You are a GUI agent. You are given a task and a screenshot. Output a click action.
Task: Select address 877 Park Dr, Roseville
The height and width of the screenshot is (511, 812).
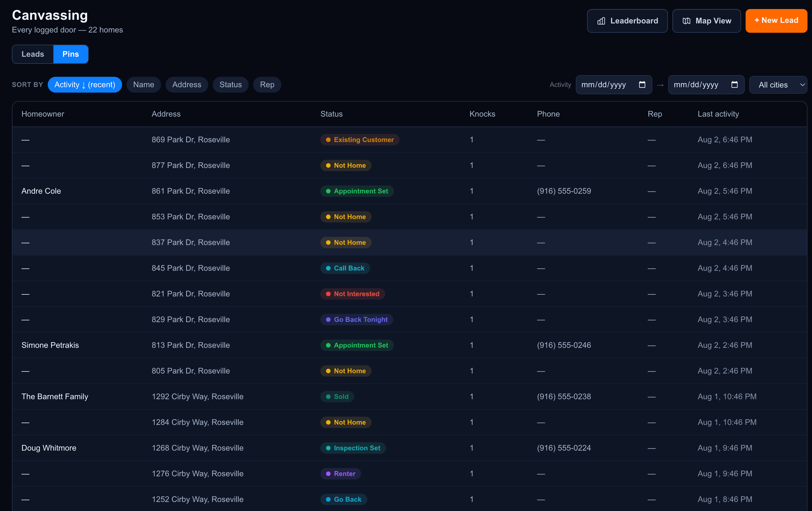pos(190,165)
